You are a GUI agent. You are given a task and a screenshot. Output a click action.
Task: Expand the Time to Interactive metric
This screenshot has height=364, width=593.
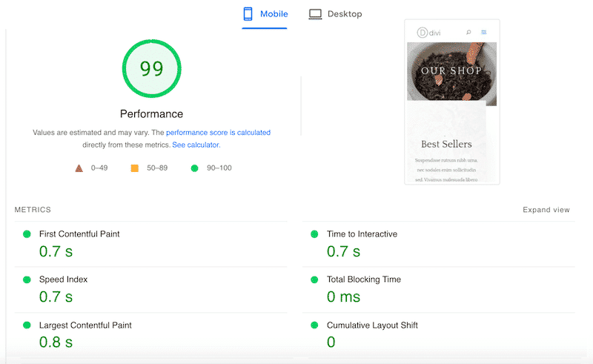362,234
